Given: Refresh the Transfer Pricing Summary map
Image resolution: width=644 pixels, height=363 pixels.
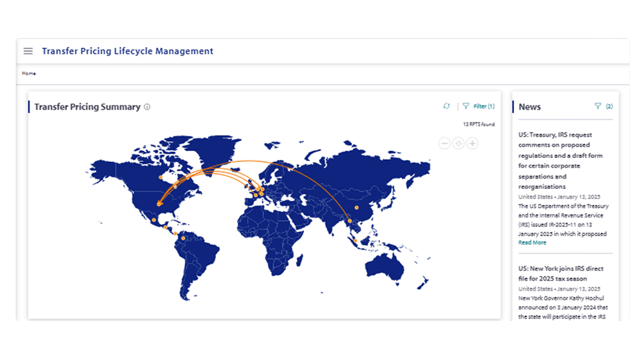Looking at the screenshot, I should (446, 106).
